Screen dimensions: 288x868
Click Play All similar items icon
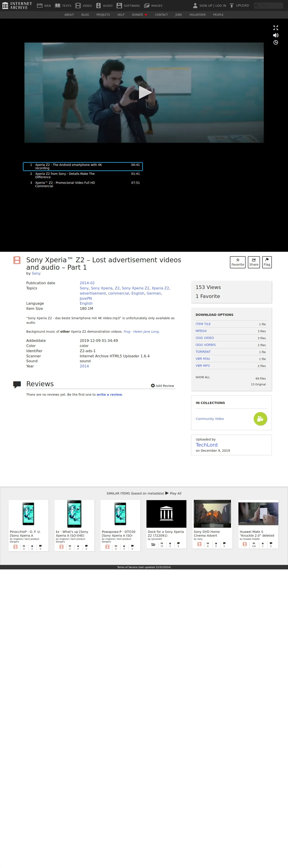coord(167,493)
